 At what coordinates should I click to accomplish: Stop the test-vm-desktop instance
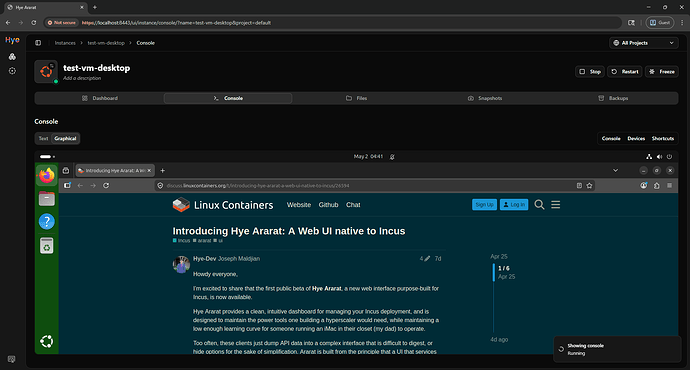point(590,71)
